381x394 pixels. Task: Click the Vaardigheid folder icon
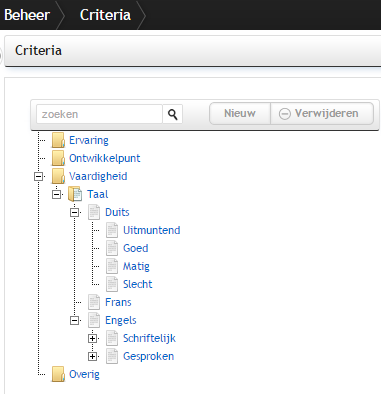58,176
